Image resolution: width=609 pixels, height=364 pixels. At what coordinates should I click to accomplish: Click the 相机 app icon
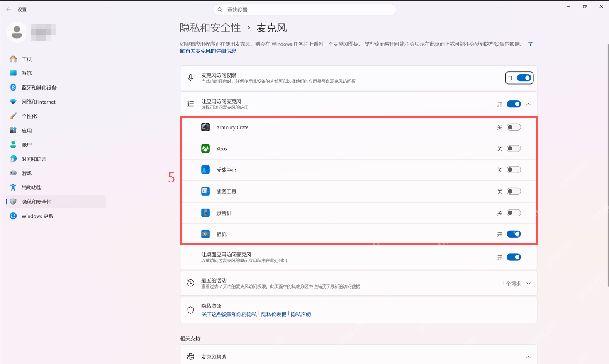(205, 234)
